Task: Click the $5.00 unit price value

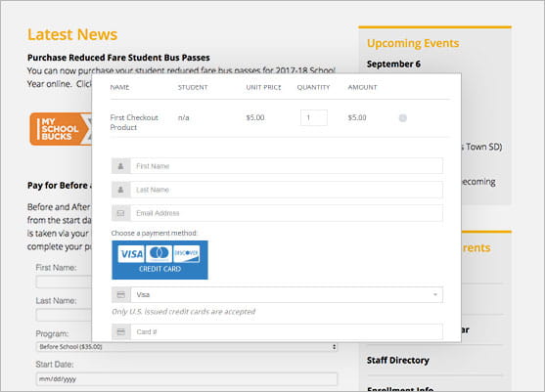Action: [255, 117]
